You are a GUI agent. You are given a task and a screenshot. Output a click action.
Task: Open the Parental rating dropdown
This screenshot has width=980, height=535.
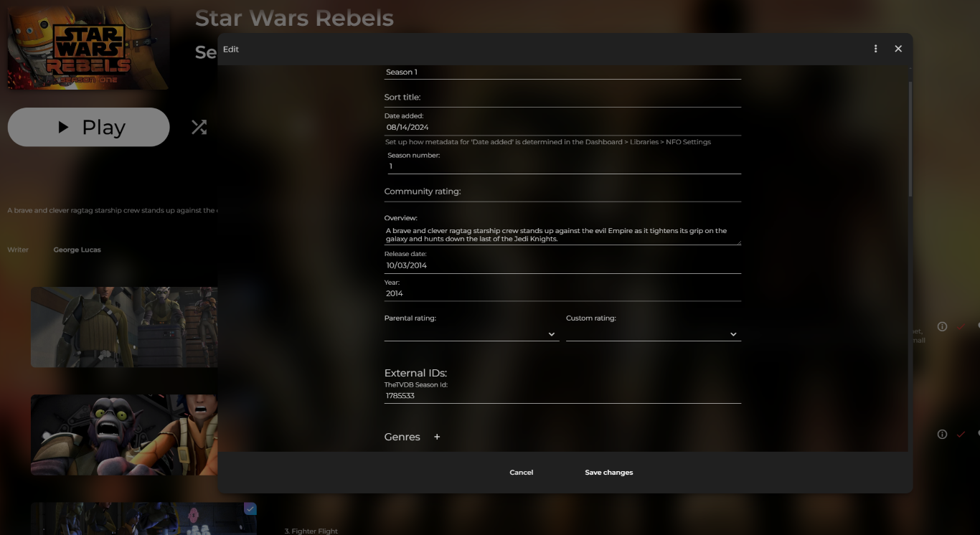click(472, 334)
